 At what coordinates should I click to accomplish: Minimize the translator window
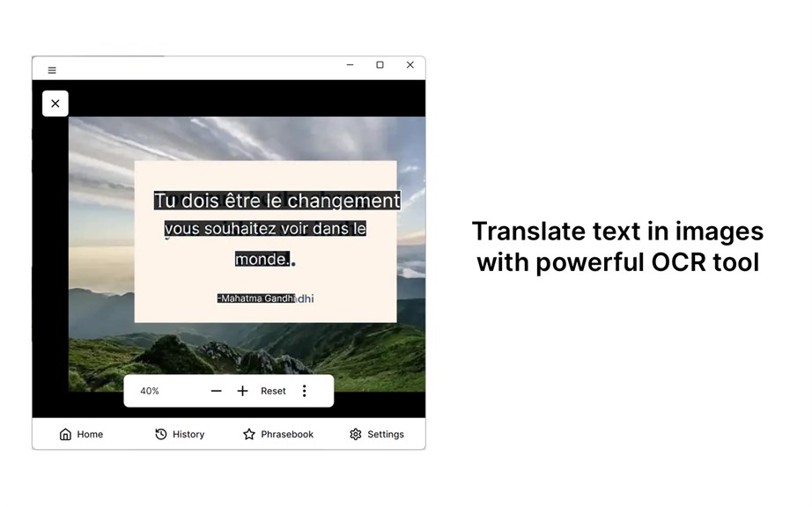(x=350, y=65)
